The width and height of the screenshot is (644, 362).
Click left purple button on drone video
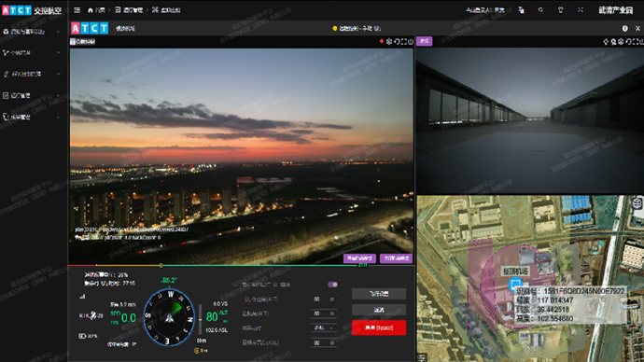pyautogui.click(x=359, y=258)
